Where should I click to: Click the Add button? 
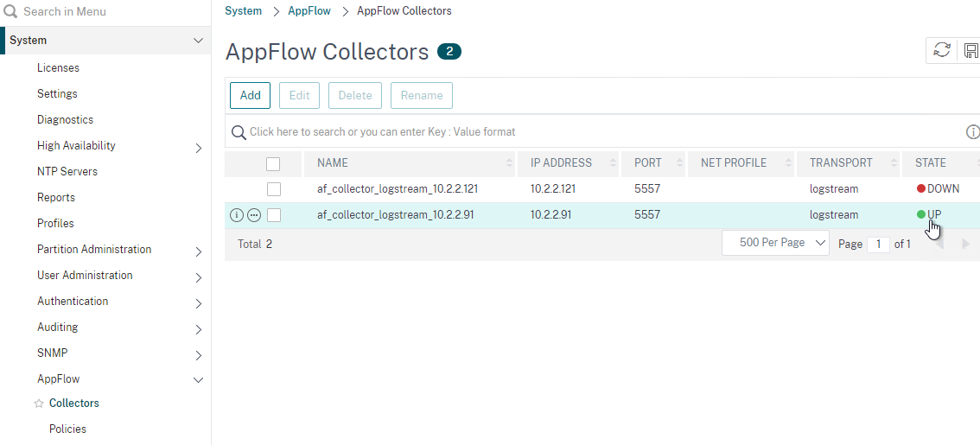(250, 96)
